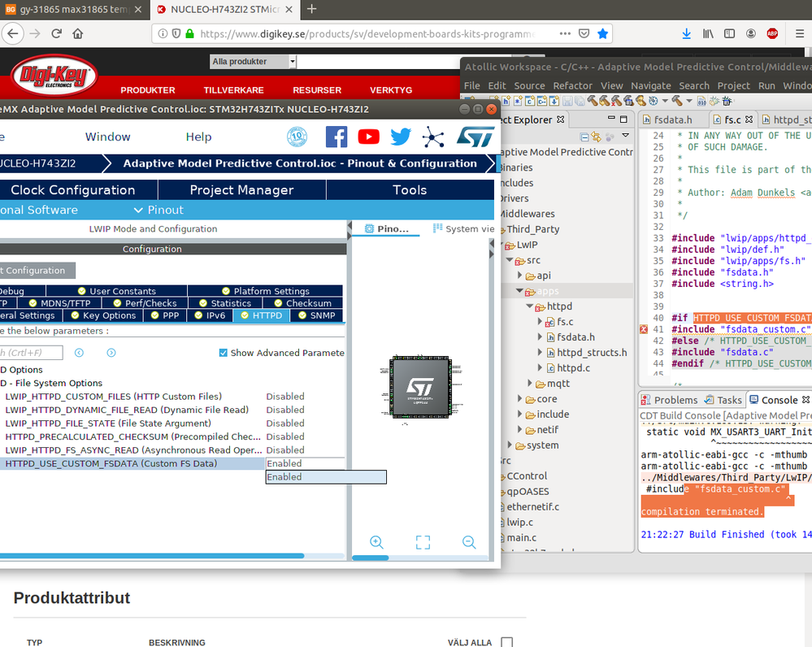812x647 pixels.
Task: Reload the Digi-Key page
Action: pyautogui.click(x=56, y=33)
